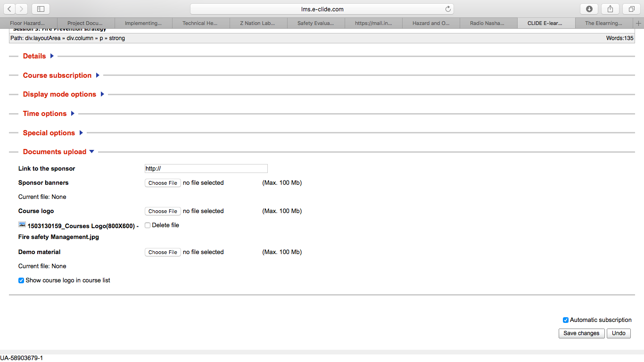Show all tabs overview icon
Screen dimensions: 644x362
(x=631, y=9)
